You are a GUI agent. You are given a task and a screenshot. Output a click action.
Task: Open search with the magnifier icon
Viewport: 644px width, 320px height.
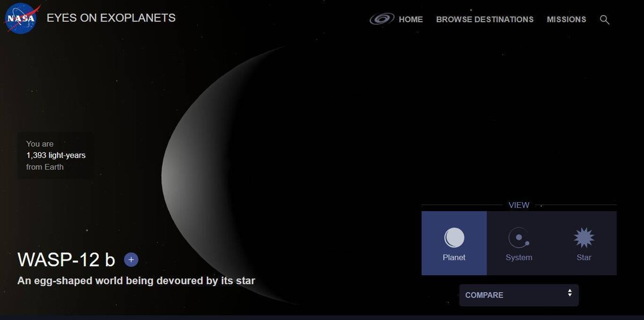604,20
